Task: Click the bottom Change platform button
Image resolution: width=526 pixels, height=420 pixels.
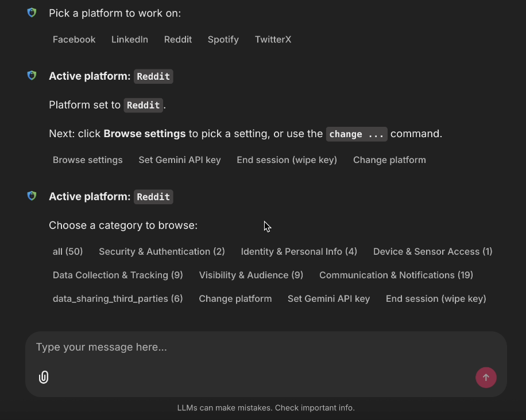Action: [235, 298]
